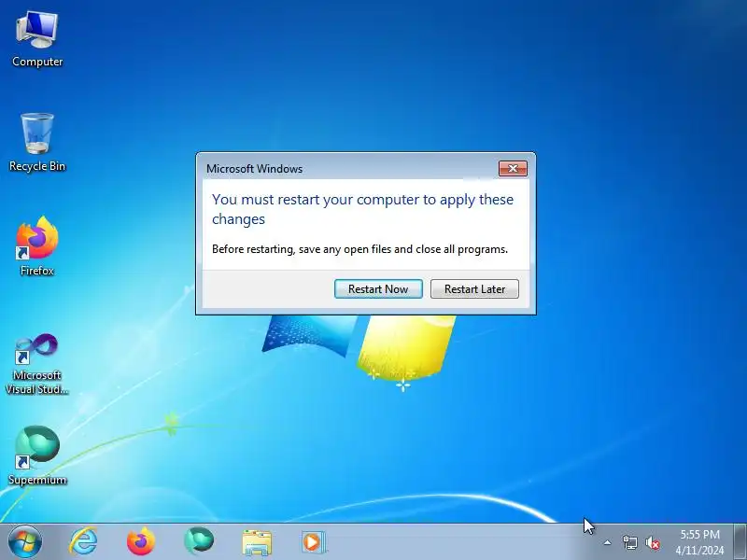747x560 pixels.
Task: Launch Firefox from the taskbar
Action: (141, 542)
